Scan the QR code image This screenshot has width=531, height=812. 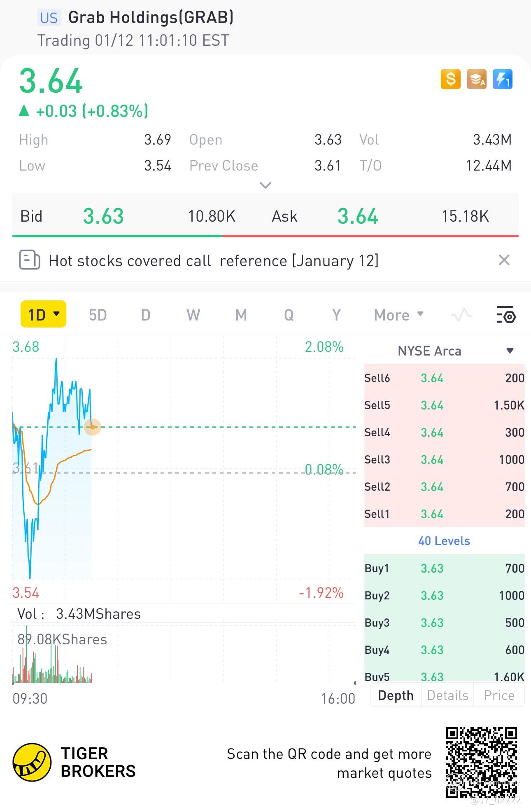[481, 763]
